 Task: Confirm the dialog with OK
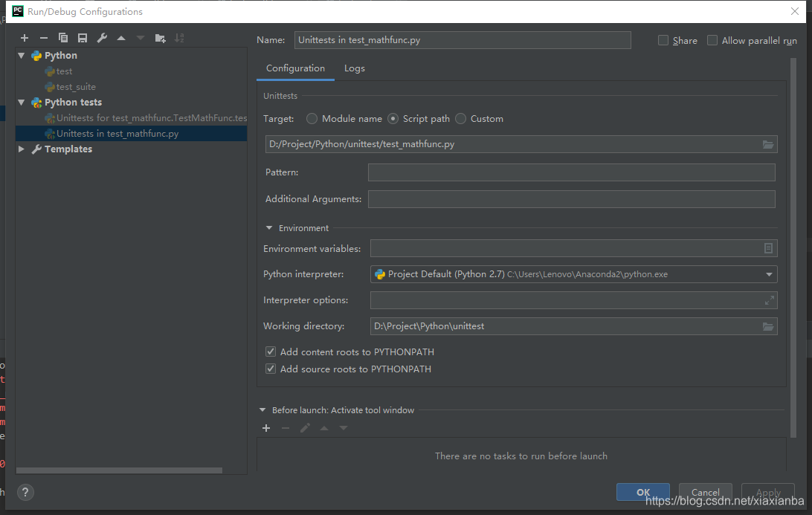click(642, 492)
